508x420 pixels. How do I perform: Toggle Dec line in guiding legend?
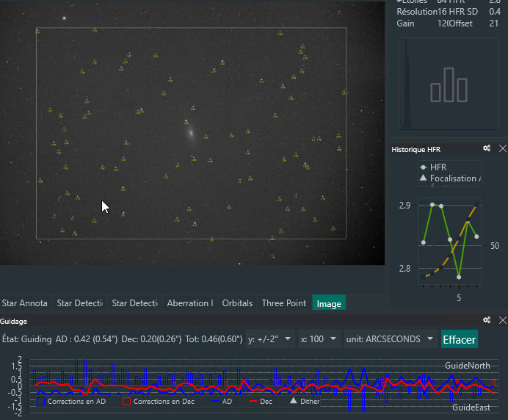(261, 401)
